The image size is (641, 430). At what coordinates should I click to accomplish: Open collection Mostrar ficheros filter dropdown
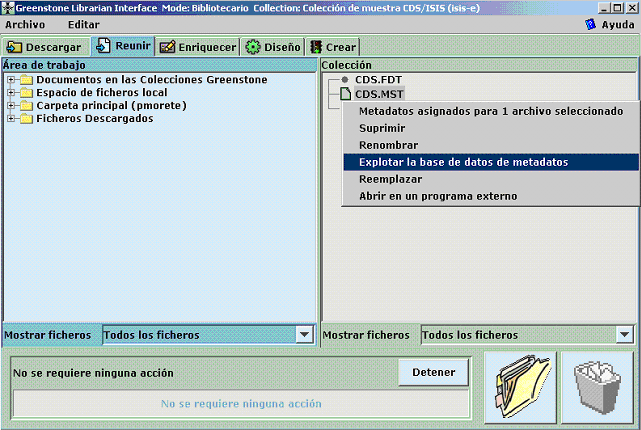click(624, 335)
